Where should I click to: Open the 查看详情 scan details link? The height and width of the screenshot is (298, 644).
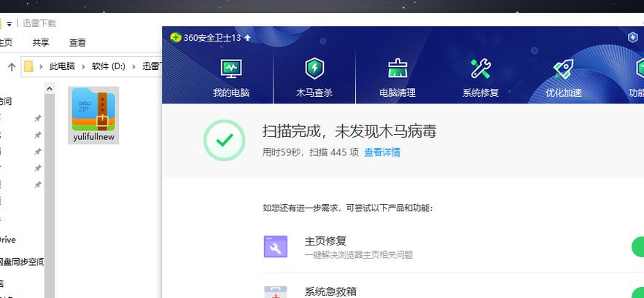(382, 152)
